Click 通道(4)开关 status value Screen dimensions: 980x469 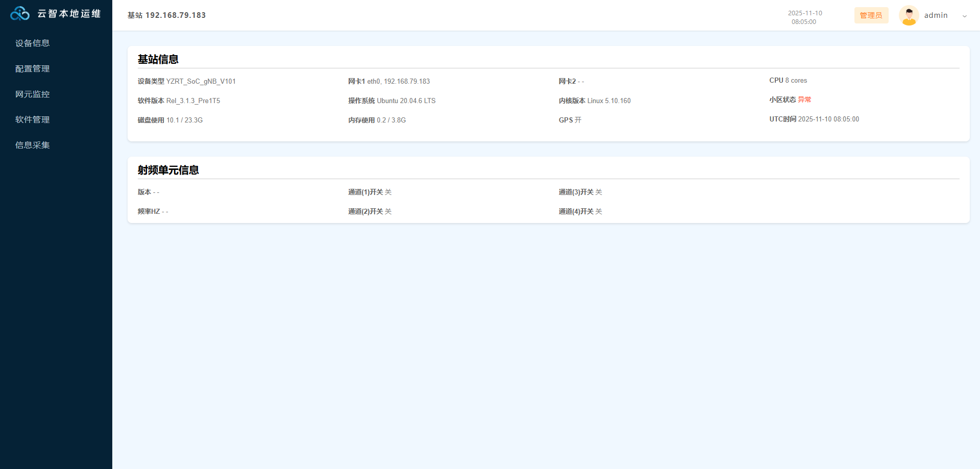tap(598, 212)
